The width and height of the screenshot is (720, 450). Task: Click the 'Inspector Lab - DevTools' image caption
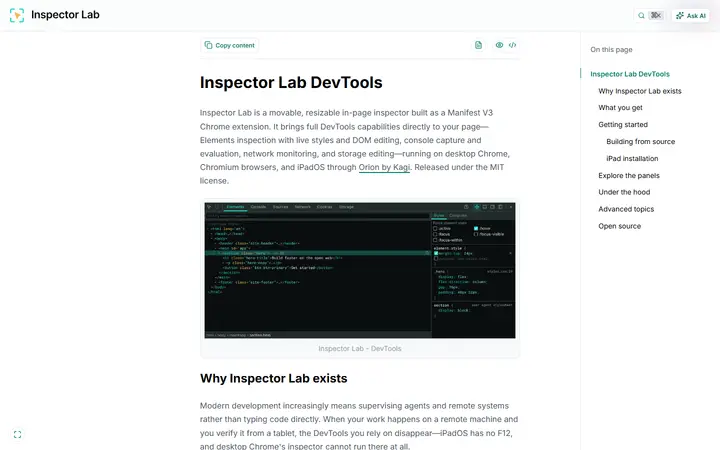360,349
